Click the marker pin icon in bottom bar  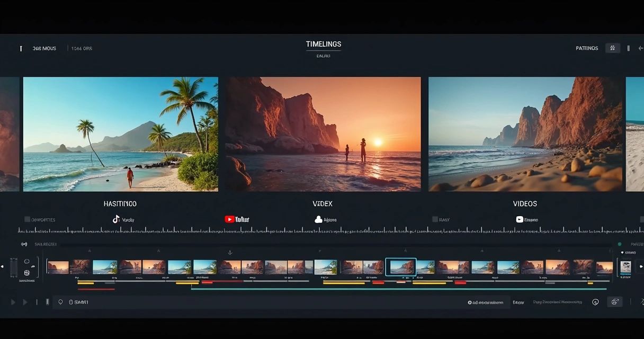60,302
